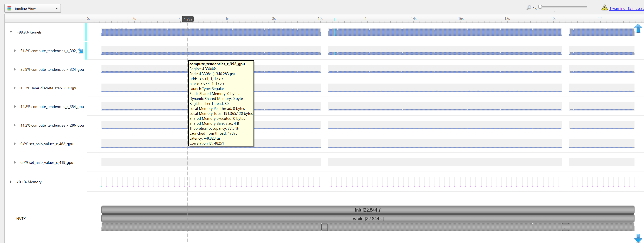Screen dimensions: 644x243
Task: Click the cyan marker on the time ruler
Action: (335, 19)
